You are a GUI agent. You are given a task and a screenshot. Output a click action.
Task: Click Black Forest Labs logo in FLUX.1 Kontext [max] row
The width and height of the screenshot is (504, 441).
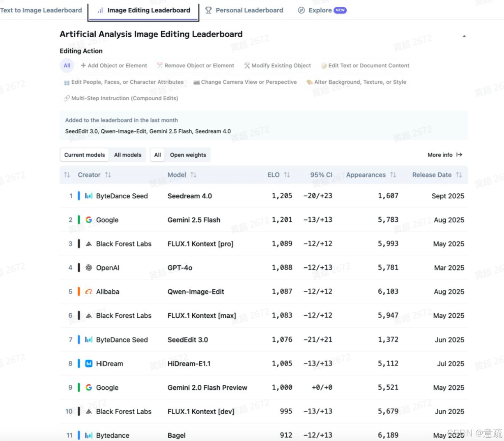pyautogui.click(x=89, y=316)
